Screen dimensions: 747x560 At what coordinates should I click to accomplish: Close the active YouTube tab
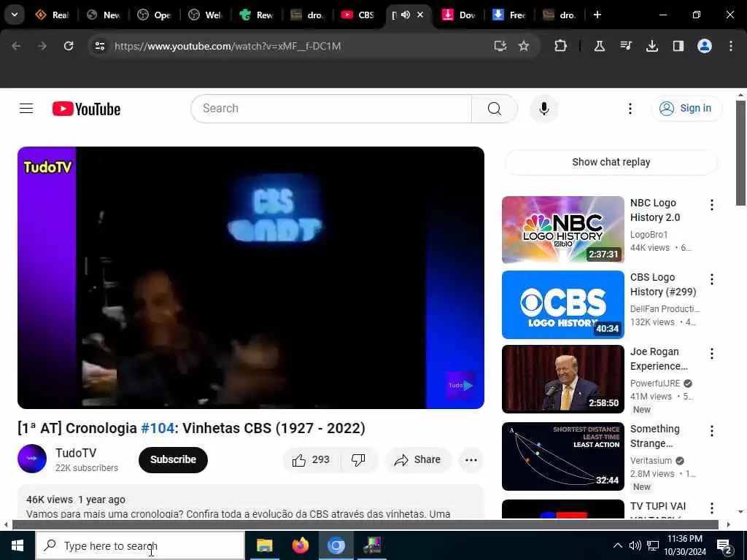[420, 15]
